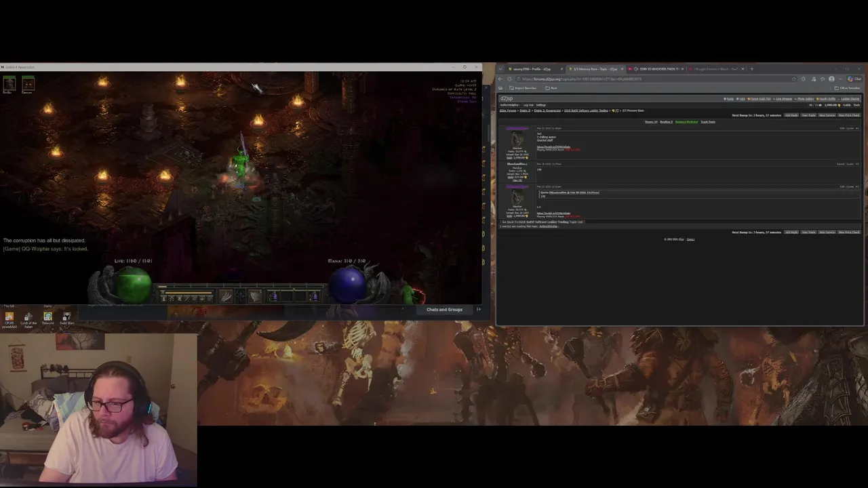Open d2jsp Settings link
This screenshot has height=488, width=868.
point(541,105)
